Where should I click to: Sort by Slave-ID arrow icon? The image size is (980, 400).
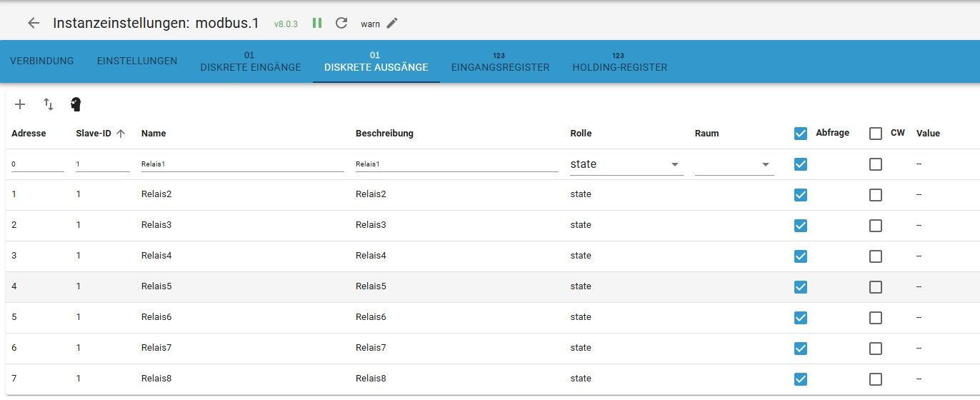pyautogui.click(x=121, y=133)
